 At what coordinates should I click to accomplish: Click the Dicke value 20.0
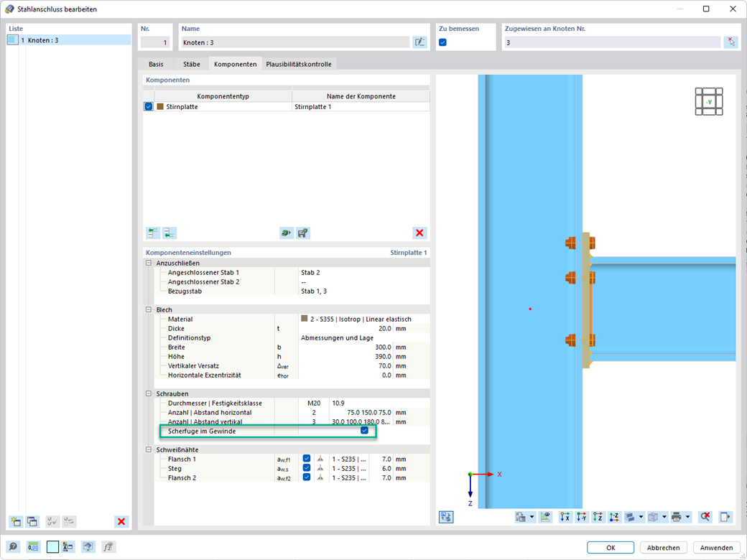[384, 329]
